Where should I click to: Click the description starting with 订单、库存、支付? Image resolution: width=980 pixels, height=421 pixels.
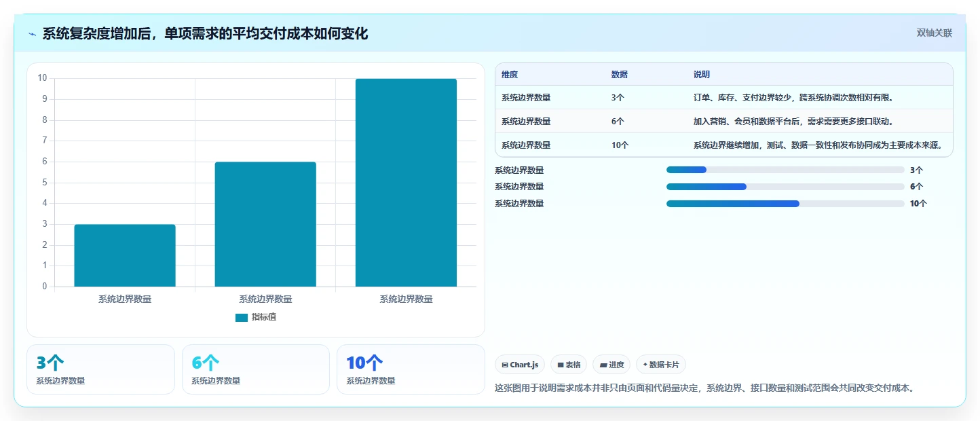point(793,98)
